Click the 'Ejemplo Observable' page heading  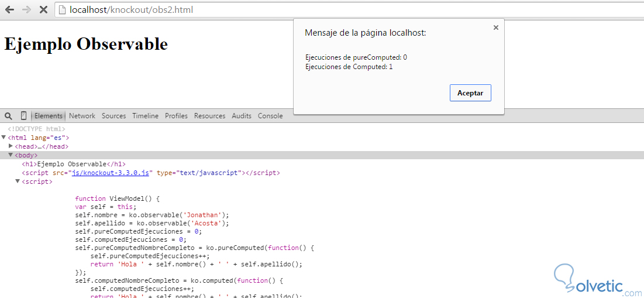point(86,43)
